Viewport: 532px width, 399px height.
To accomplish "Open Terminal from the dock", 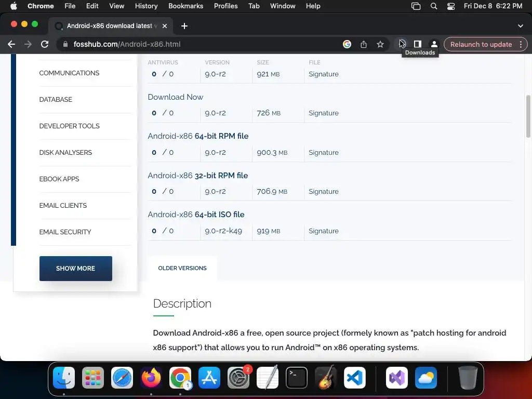I will [297, 378].
